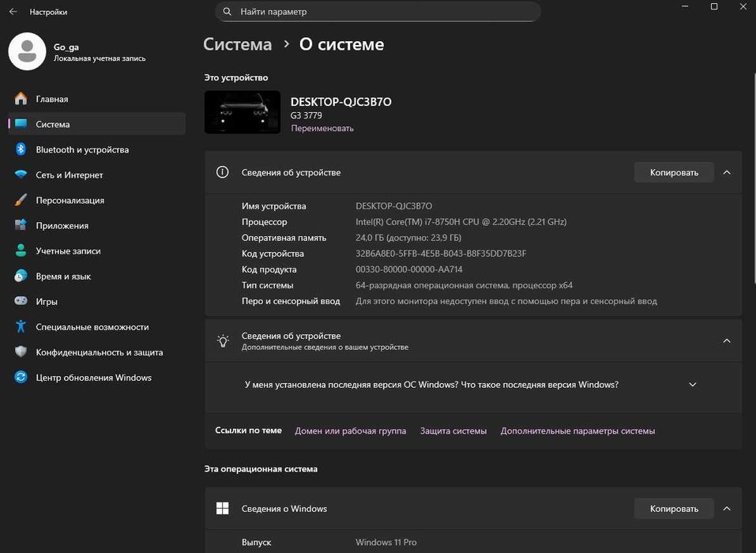Click the 24,0 ГБ memory value
Viewport: 756px width, 553px height.
tap(408, 238)
